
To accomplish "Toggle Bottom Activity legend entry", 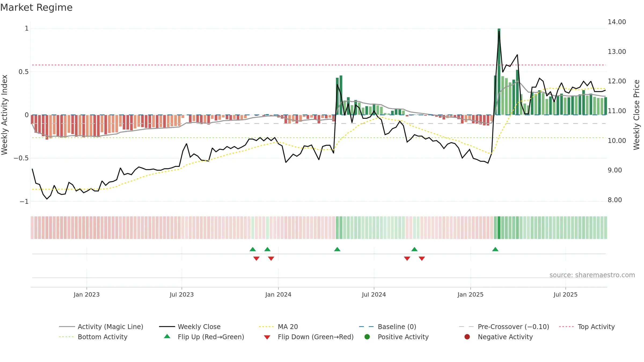I will click(93, 337).
